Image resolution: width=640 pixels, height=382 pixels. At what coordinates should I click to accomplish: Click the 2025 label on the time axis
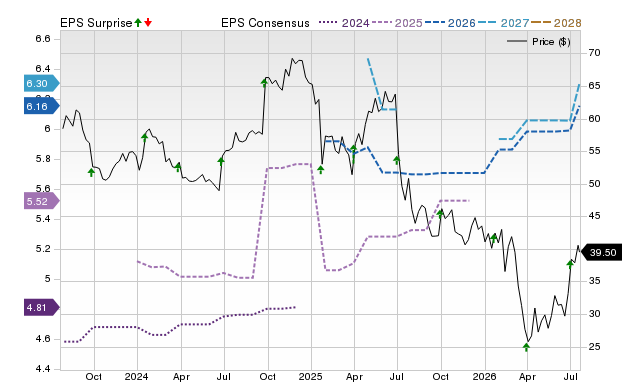pyautogui.click(x=310, y=376)
